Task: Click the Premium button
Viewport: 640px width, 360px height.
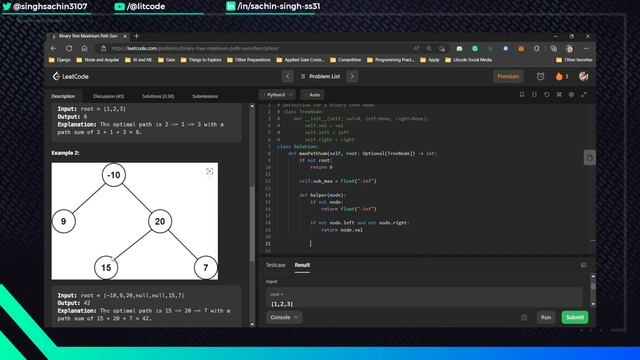Action: [508, 76]
